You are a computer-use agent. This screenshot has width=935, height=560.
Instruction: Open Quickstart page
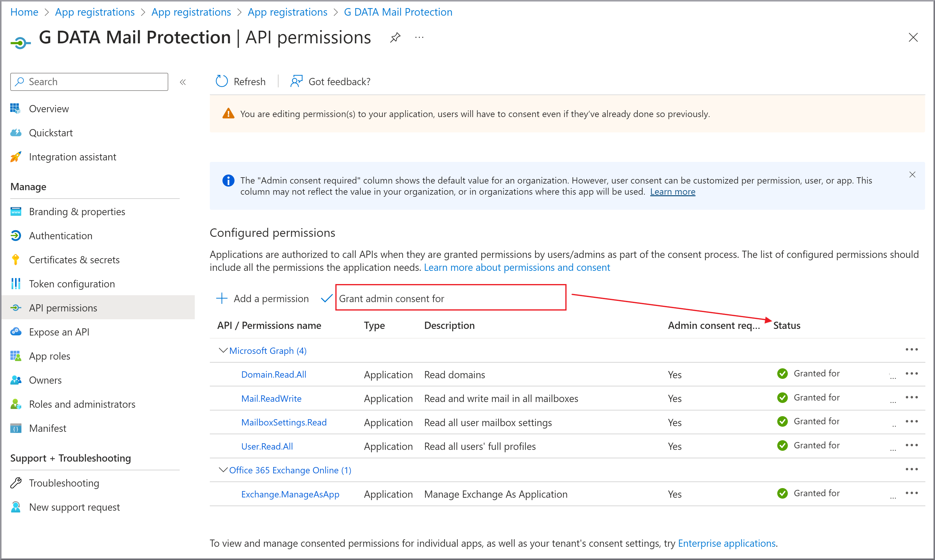51,133
